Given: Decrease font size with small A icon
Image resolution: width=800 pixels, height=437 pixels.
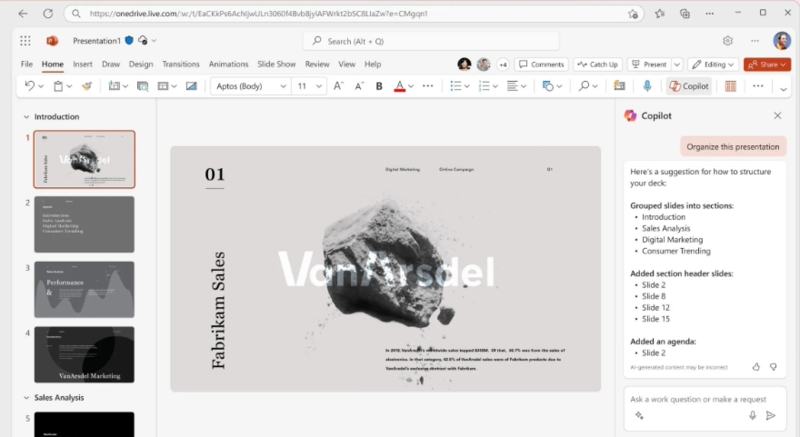Looking at the screenshot, I should point(359,86).
